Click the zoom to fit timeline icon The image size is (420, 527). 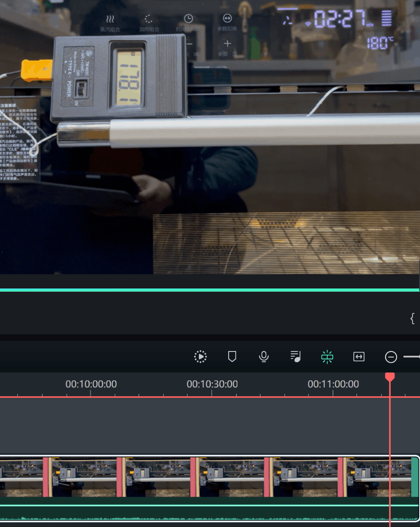pos(359,357)
